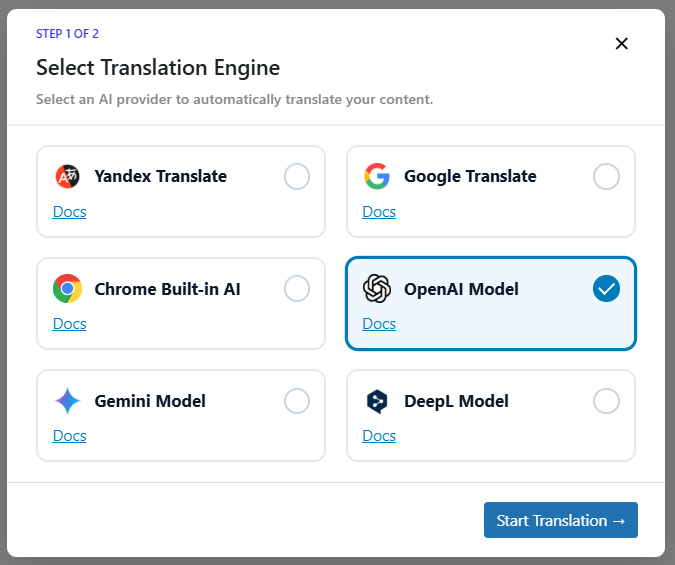This screenshot has width=675, height=565.
Task: Click the Yandex Translate logo icon
Action: tap(67, 177)
